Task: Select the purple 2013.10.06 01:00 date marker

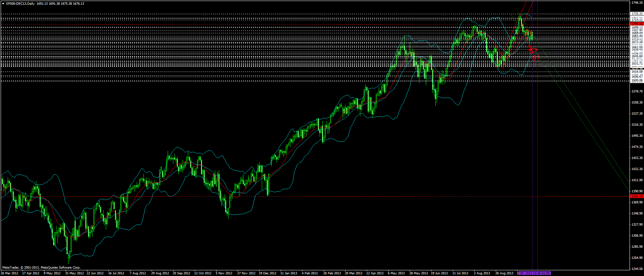Action: [x=535, y=273]
